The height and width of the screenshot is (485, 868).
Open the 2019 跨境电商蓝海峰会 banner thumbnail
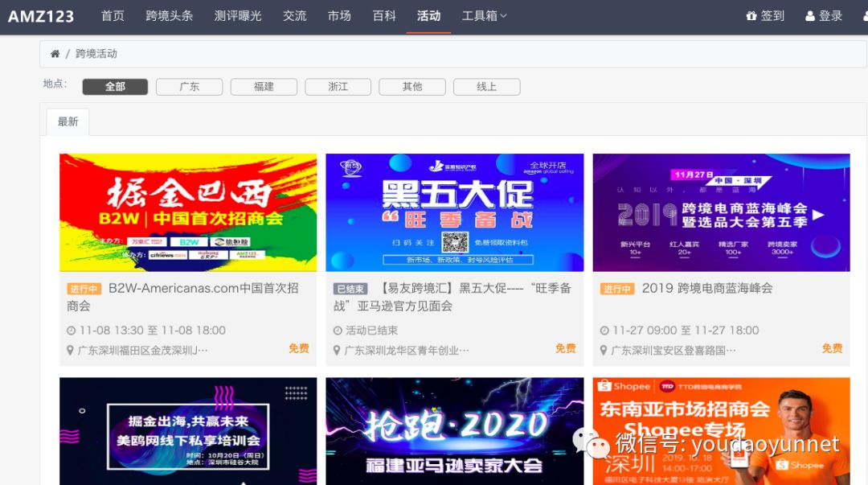(x=721, y=212)
